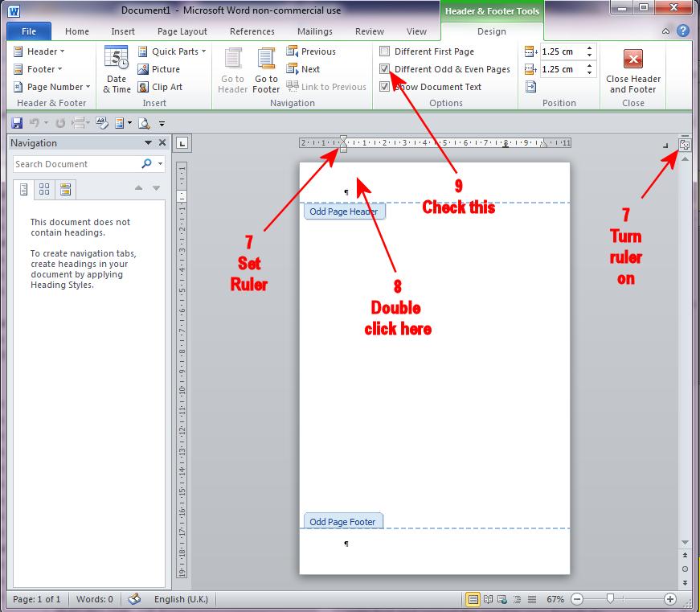Switch to the Go to Footer view

point(266,70)
